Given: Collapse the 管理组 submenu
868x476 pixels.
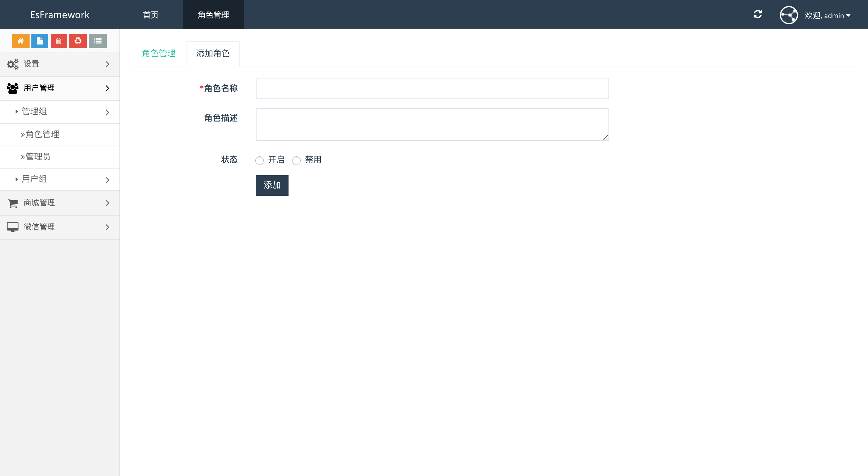Looking at the screenshot, I should pos(60,111).
